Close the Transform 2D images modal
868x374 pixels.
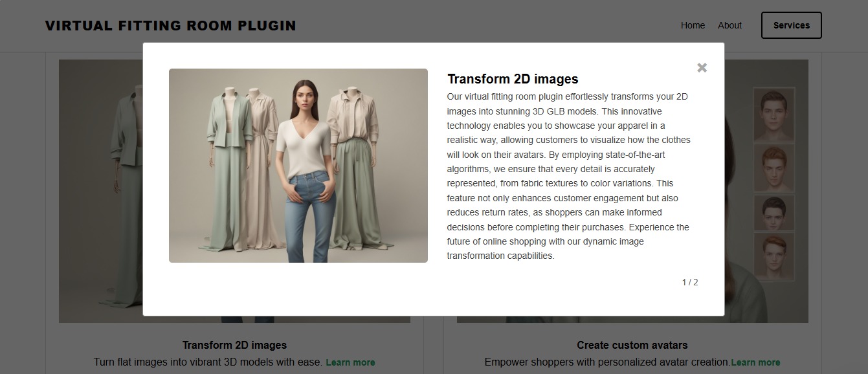coord(702,68)
